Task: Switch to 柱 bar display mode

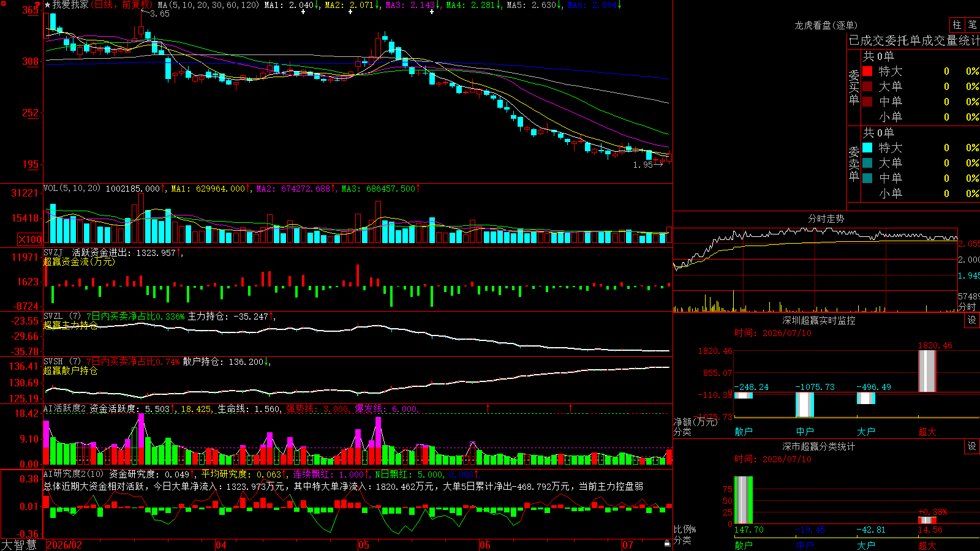Action: [957, 24]
